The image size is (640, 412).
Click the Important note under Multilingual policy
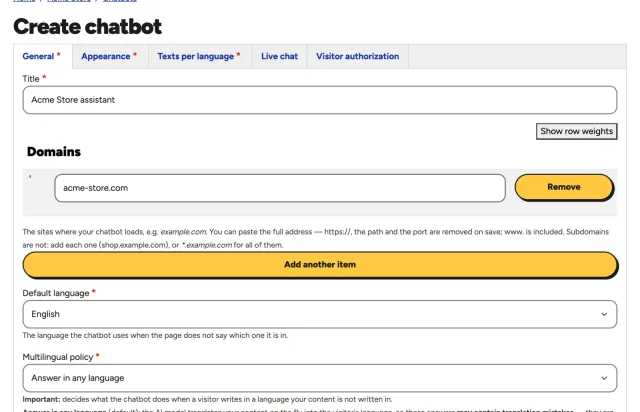pos(207,399)
